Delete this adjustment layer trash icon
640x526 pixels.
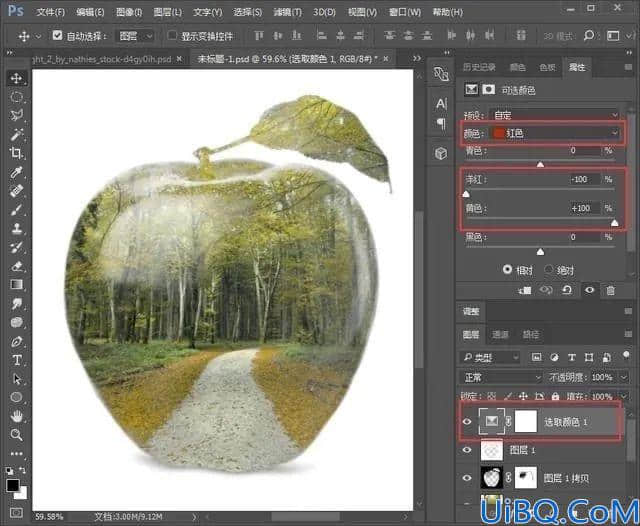pos(610,291)
